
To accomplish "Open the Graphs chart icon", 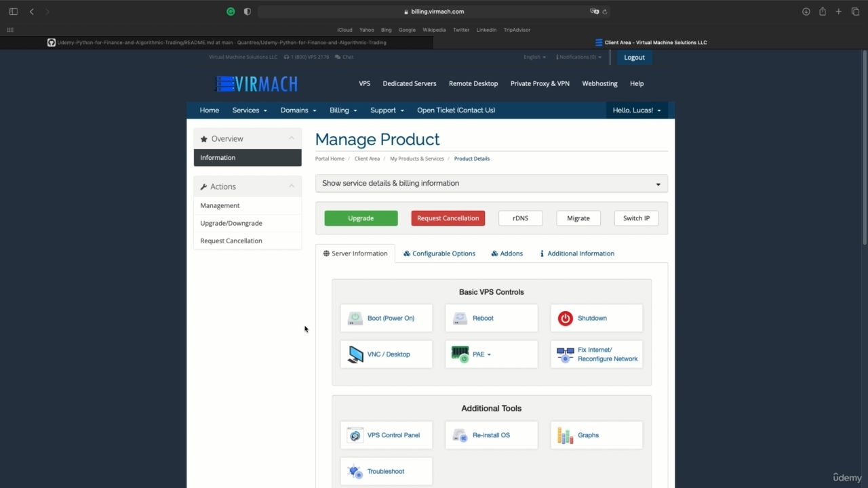I will pyautogui.click(x=566, y=435).
